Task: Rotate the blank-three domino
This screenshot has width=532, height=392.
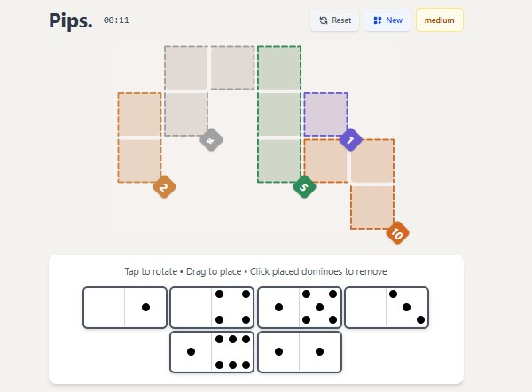Action: tap(386, 308)
